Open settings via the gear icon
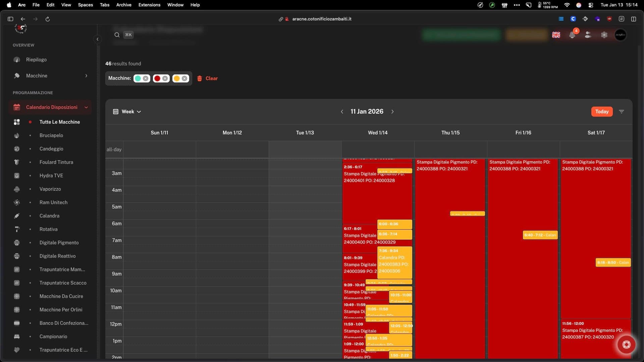The height and width of the screenshot is (362, 644). coord(604,35)
